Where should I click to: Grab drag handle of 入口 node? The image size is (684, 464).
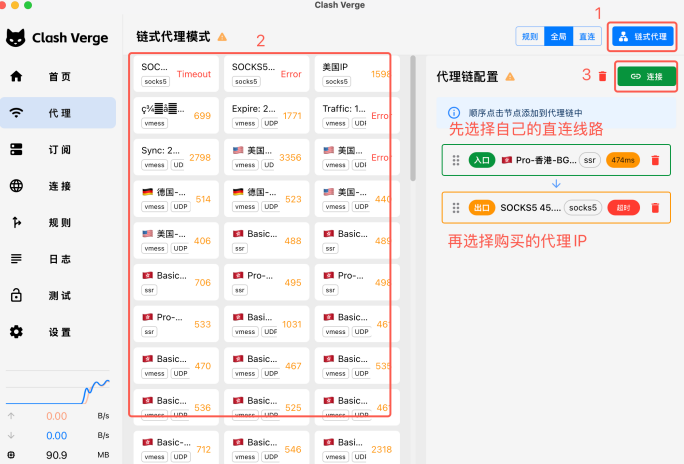coord(456,160)
